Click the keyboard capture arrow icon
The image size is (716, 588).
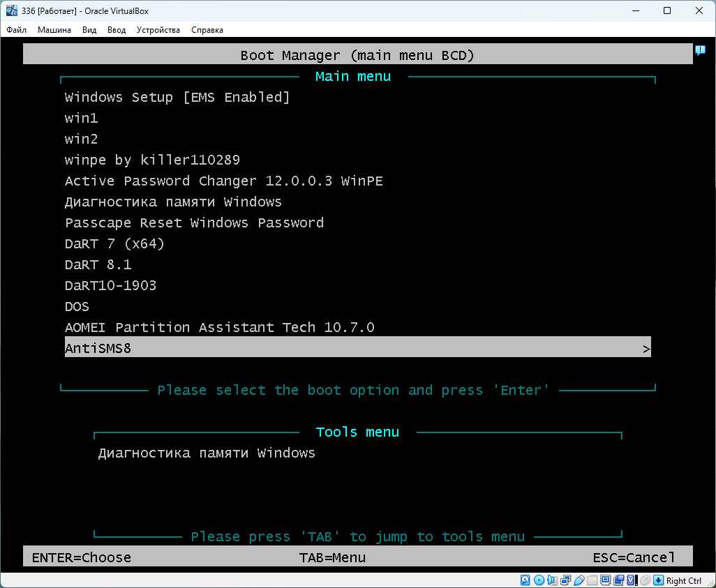point(658,580)
